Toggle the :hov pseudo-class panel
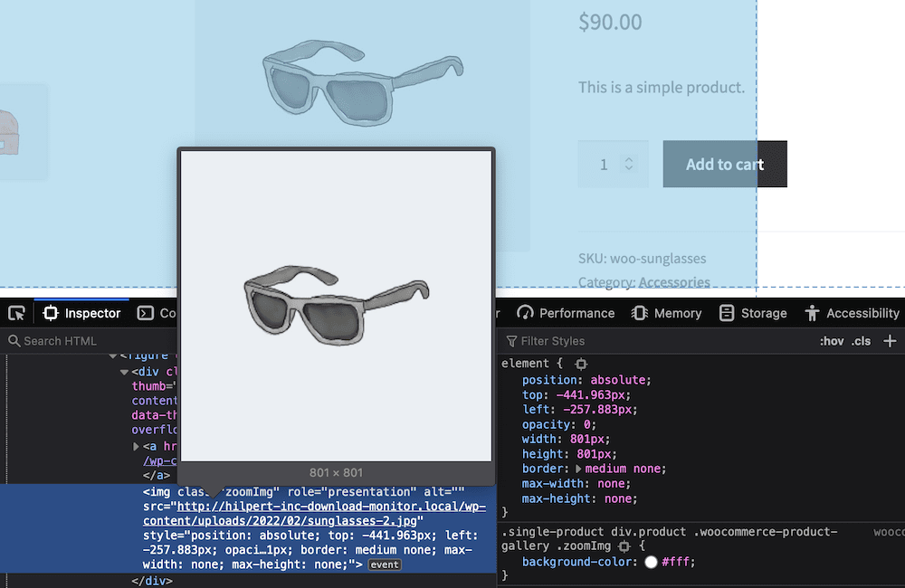The width and height of the screenshot is (905, 588). 832,341
